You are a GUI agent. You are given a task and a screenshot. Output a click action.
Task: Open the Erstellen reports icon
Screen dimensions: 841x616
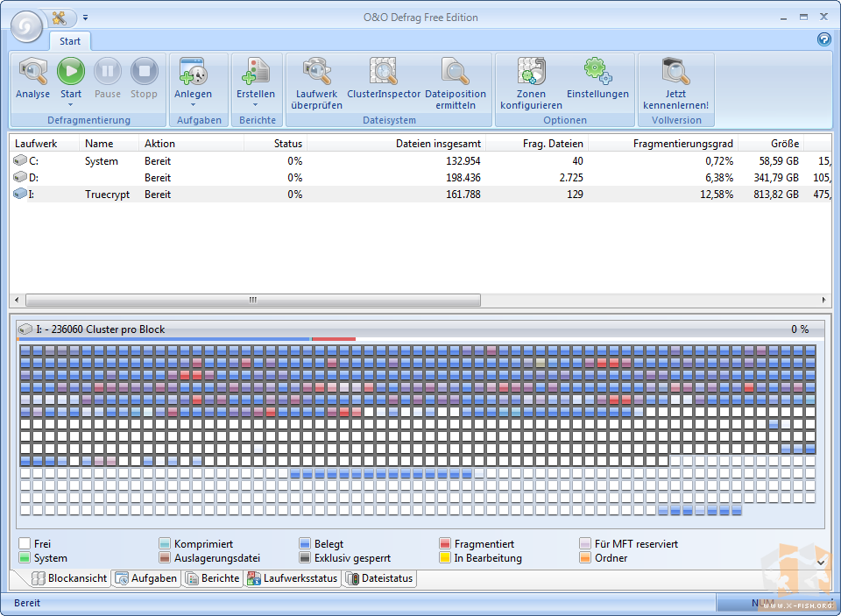click(x=256, y=71)
